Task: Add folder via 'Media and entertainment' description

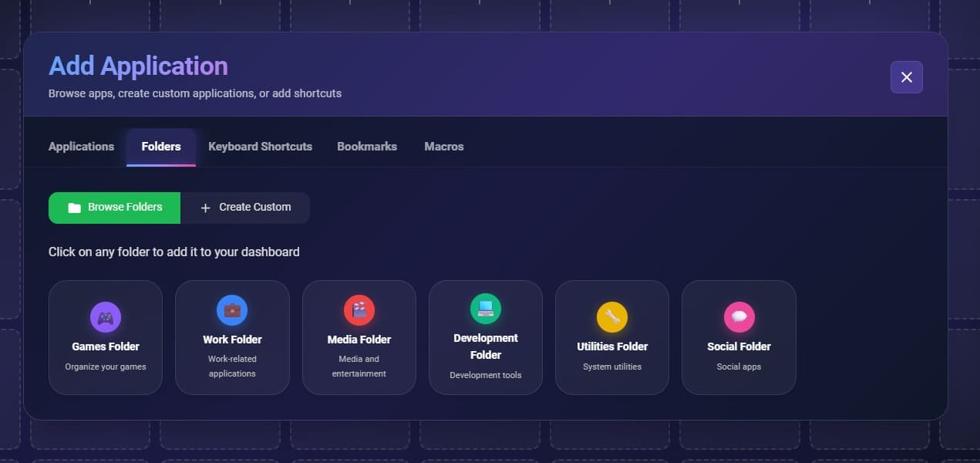Action: click(359, 367)
